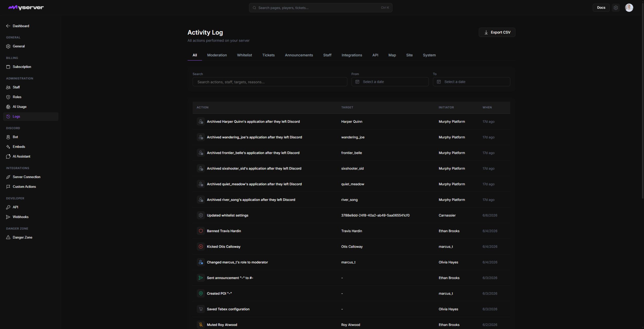Click the AI Usage sidebar icon

[x=8, y=107]
